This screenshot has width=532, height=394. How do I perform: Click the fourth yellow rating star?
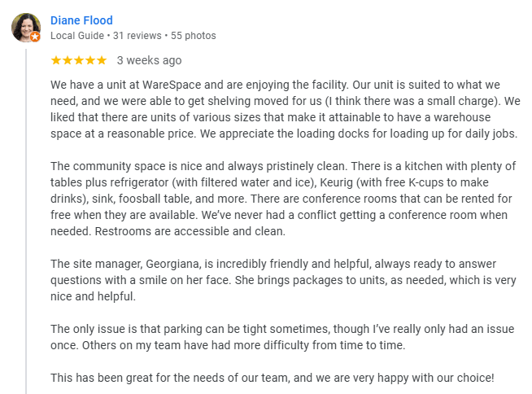point(90,60)
